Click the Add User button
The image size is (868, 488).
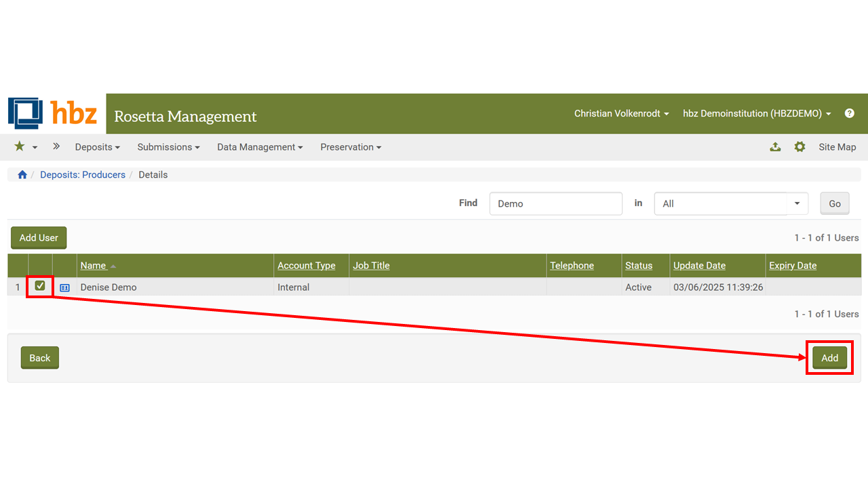coord(39,238)
